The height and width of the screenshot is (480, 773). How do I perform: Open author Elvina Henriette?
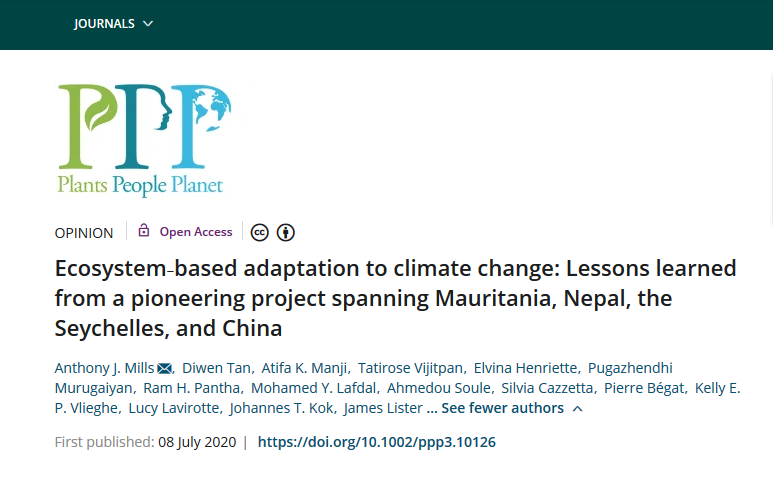[x=525, y=368]
